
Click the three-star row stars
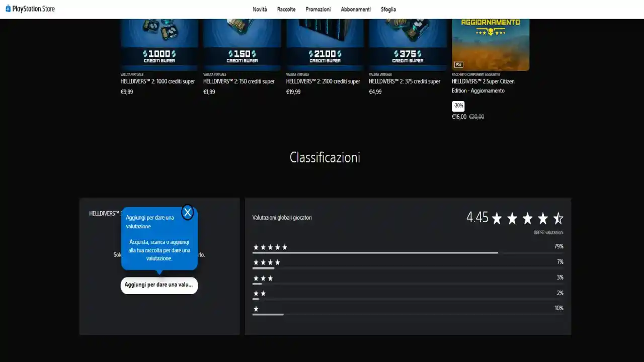pyautogui.click(x=263, y=278)
